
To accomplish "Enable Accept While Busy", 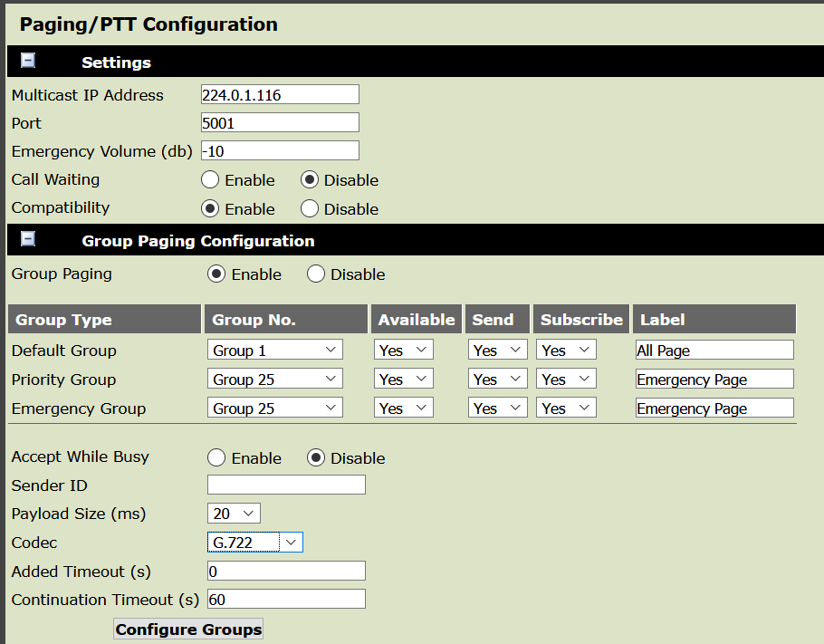I will pyautogui.click(x=216, y=458).
